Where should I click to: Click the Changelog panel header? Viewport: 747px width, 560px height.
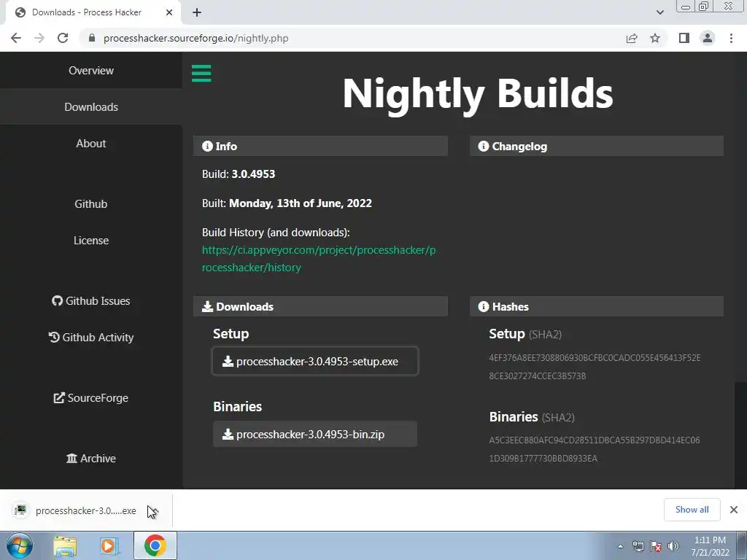tap(597, 146)
